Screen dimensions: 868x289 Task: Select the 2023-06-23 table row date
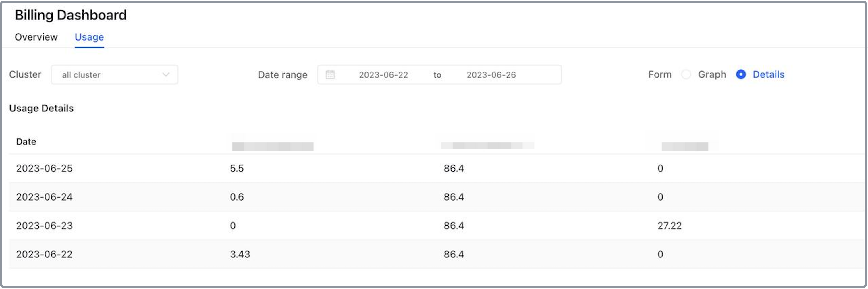44,226
